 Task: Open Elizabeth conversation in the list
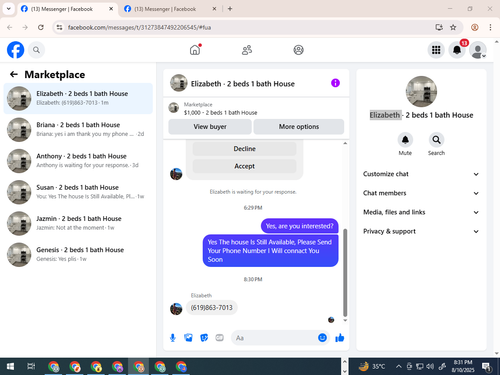tap(78, 98)
